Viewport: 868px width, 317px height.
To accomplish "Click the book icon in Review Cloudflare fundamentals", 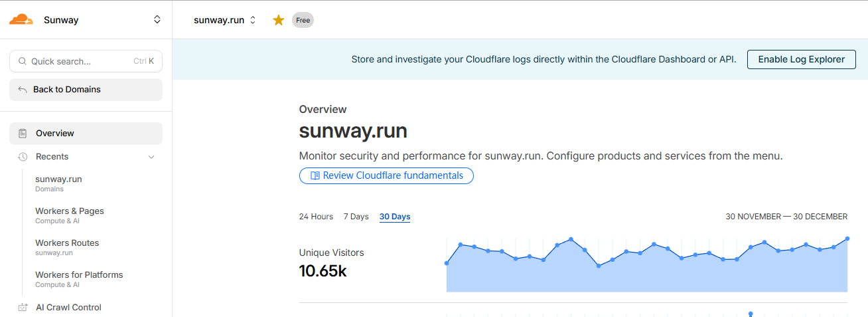I will pyautogui.click(x=315, y=176).
